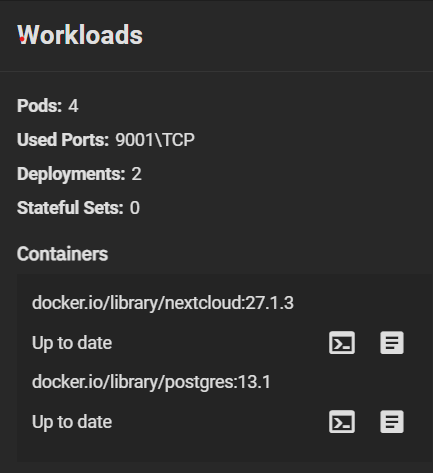Viewport: 433px width, 473px height.
Task: Click the Containers section heading
Action: pyautogui.click(x=62, y=254)
